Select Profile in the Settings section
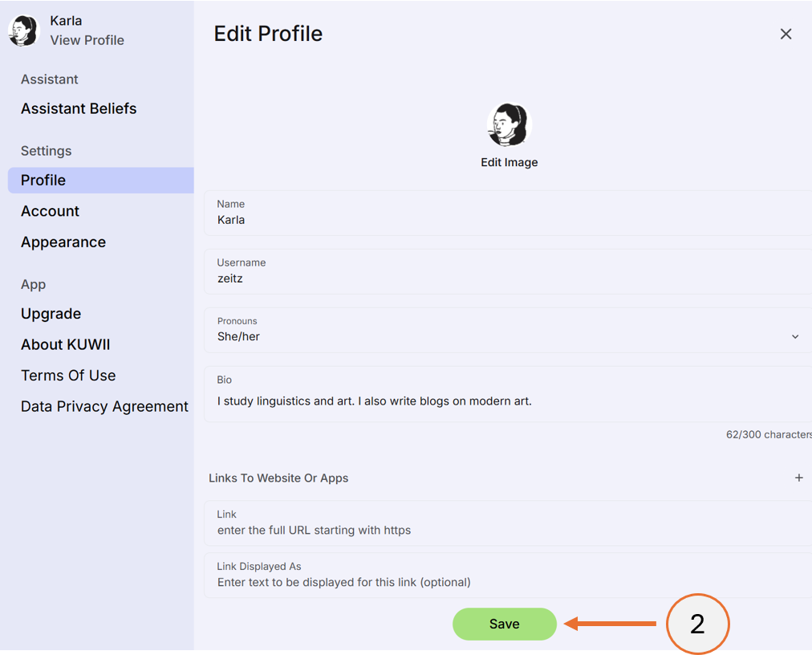812x655 pixels. tap(43, 180)
